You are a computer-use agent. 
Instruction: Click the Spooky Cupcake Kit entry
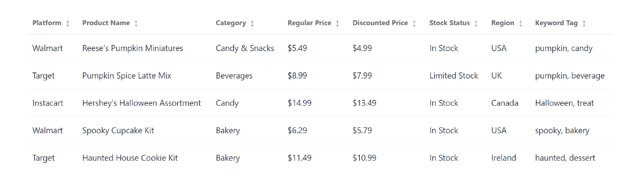point(118,131)
